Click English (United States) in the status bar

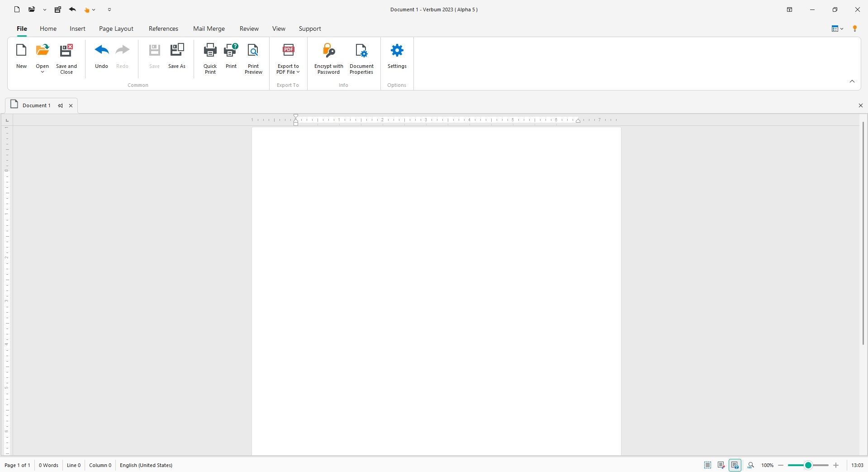(x=146, y=465)
